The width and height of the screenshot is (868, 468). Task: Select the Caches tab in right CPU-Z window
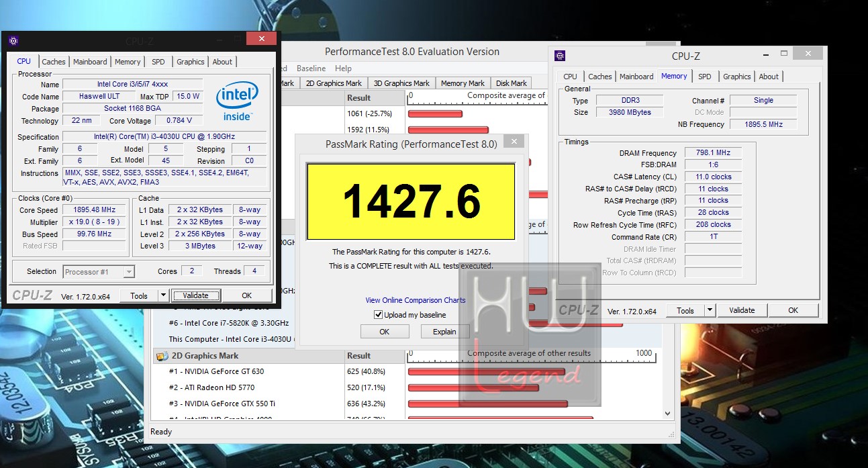[600, 77]
